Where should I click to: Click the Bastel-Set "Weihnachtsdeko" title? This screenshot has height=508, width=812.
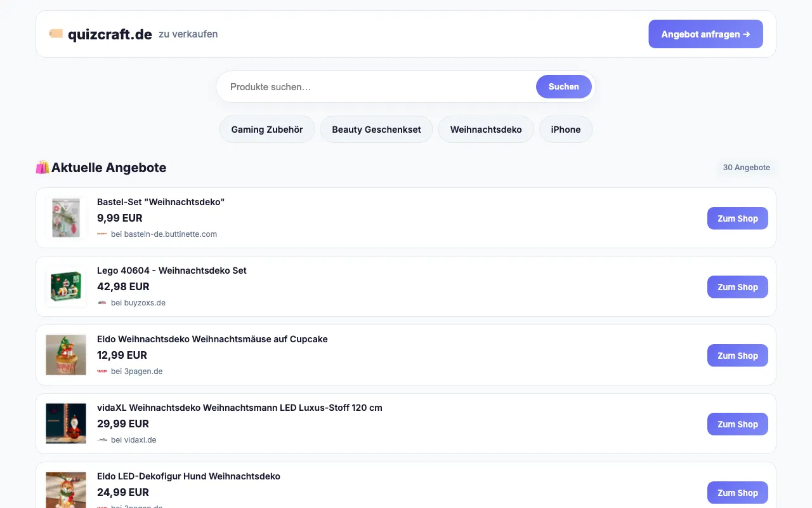click(161, 202)
